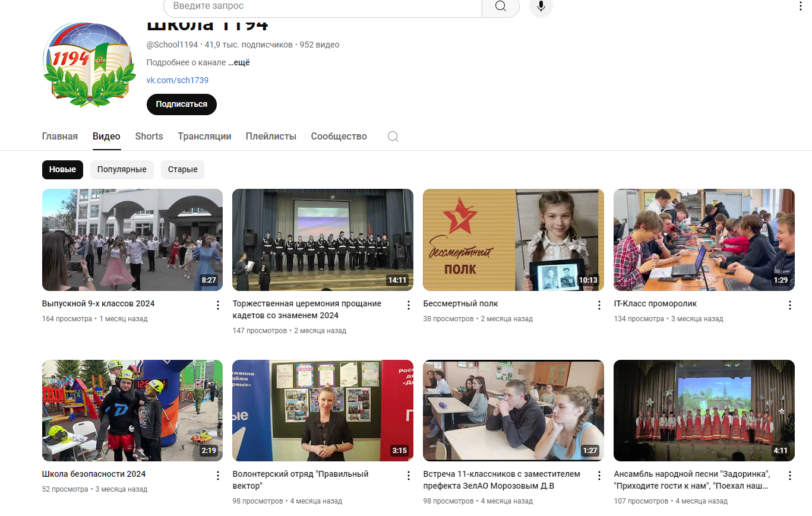Open options menu for IT-Класс проморолик
This screenshot has height=516, width=812.
tap(790, 305)
